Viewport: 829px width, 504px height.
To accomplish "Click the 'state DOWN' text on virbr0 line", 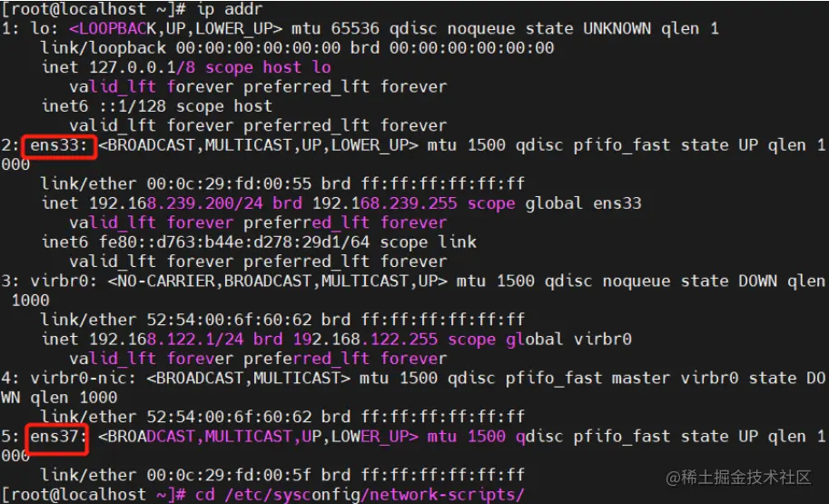I will click(728, 282).
